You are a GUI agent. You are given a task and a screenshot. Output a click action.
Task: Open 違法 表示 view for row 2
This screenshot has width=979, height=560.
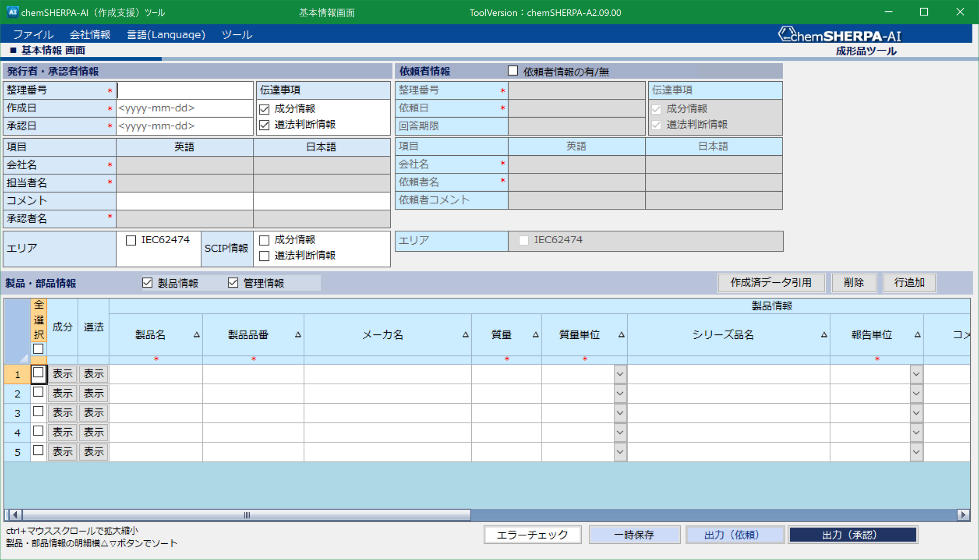point(93,393)
